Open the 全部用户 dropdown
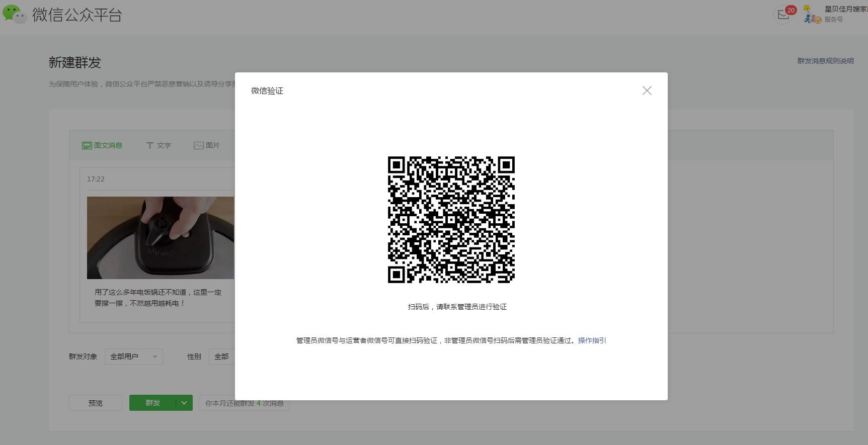Viewport: 868px width, 445px height. click(x=134, y=357)
